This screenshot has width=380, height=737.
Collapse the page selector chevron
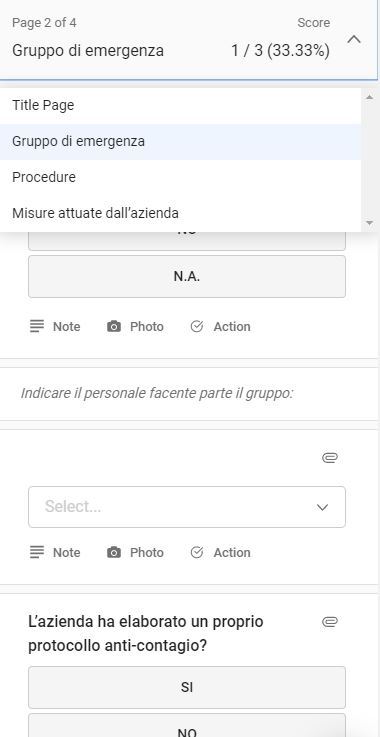354,39
